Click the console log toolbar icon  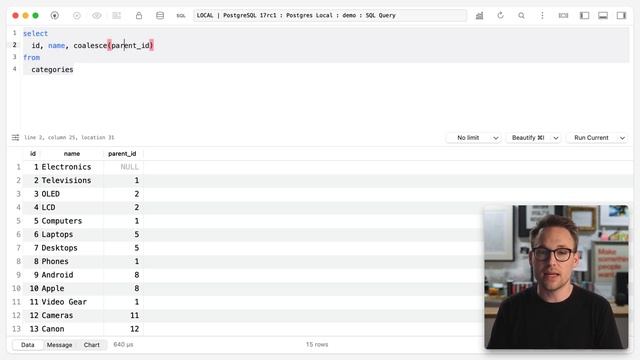coord(563,16)
